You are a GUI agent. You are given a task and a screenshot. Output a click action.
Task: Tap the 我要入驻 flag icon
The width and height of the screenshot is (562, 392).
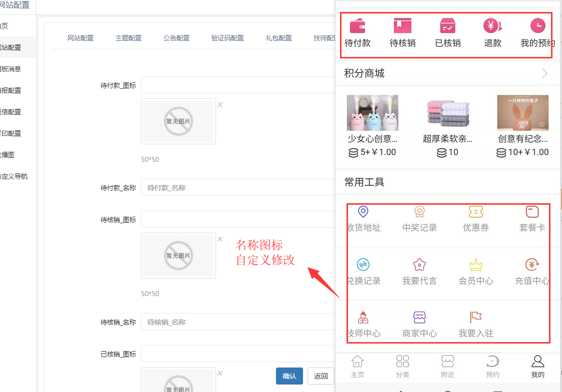click(475, 317)
